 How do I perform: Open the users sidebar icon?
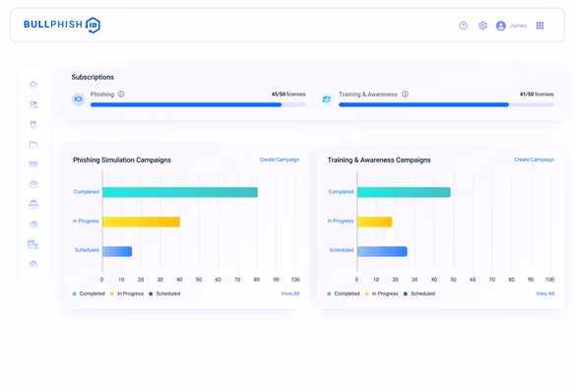pyautogui.click(x=33, y=104)
